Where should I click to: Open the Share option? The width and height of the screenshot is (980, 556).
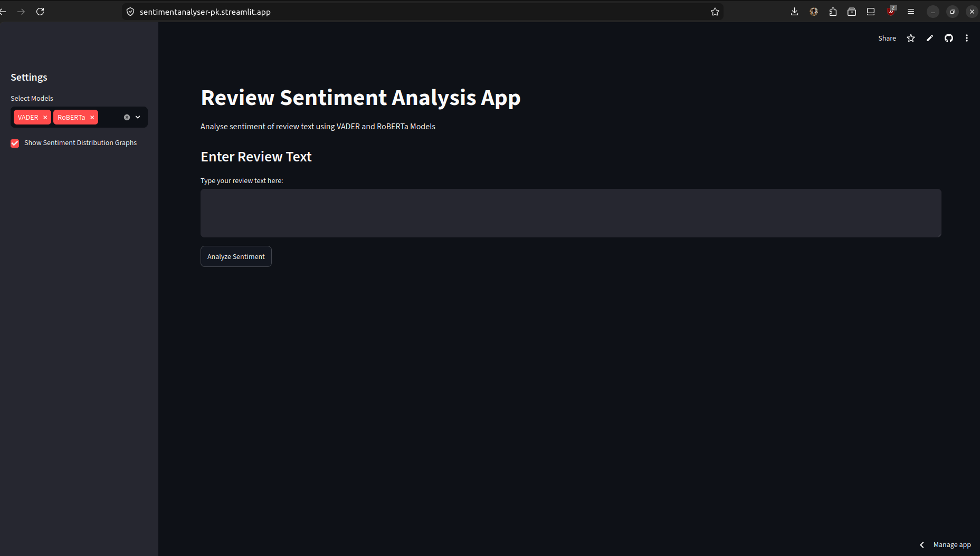coord(887,38)
